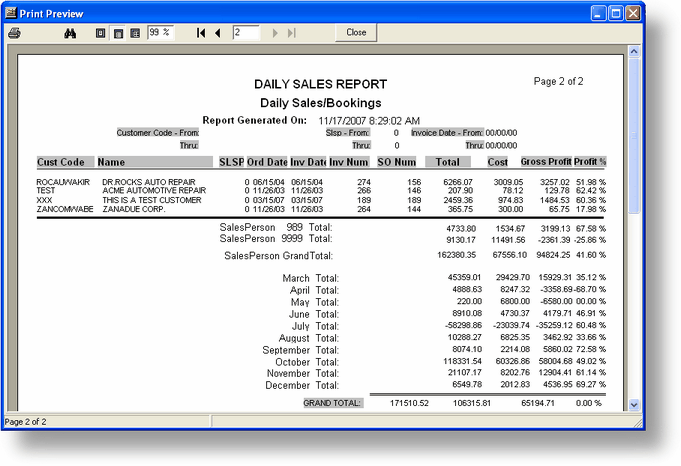681x466 pixels.
Task: Select the whole page view icon
Action: click(x=100, y=33)
